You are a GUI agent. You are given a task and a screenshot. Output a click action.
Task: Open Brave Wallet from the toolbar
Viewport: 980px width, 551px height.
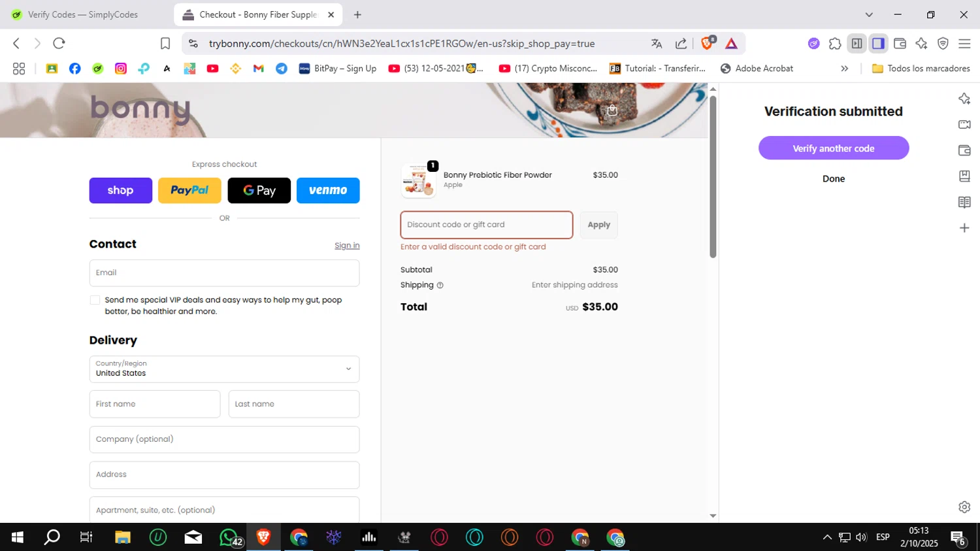pyautogui.click(x=900, y=43)
